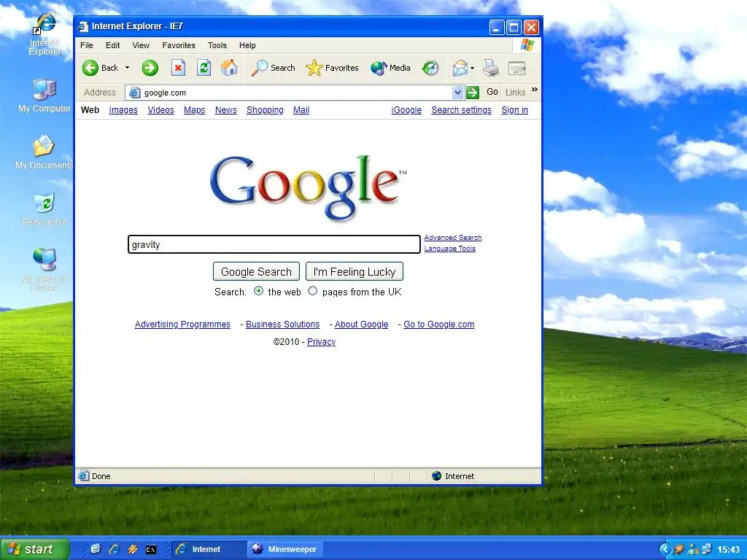Image resolution: width=747 pixels, height=560 pixels.
Task: Open the Favorites menu
Action: pyautogui.click(x=179, y=45)
